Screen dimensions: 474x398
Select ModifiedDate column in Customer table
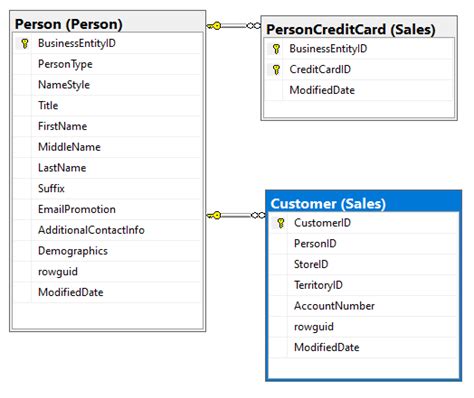pos(364,347)
